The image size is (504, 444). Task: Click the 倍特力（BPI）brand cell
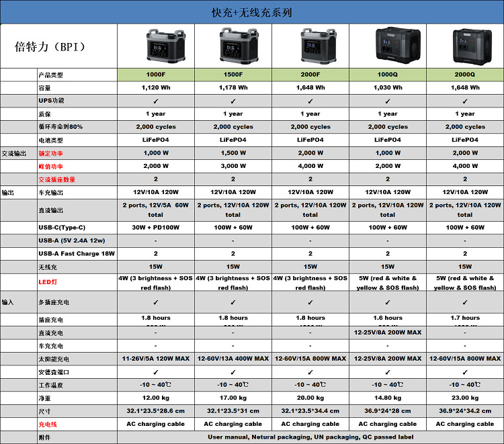(x=59, y=46)
